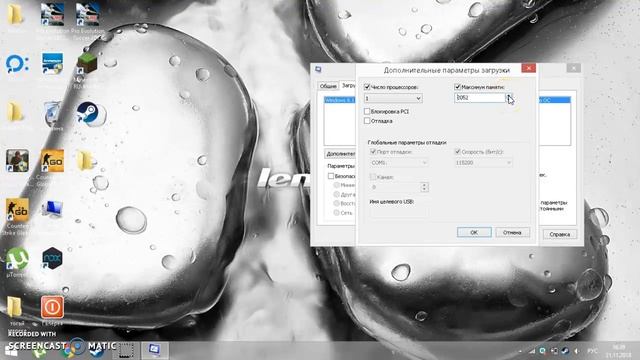Open the taskbar clock and date

pos(618,351)
